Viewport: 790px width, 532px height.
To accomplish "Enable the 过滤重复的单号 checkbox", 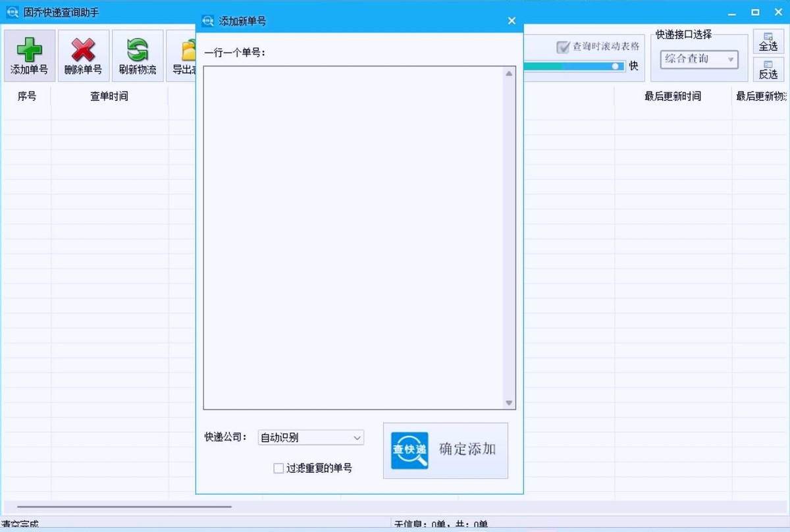I will tap(279, 468).
